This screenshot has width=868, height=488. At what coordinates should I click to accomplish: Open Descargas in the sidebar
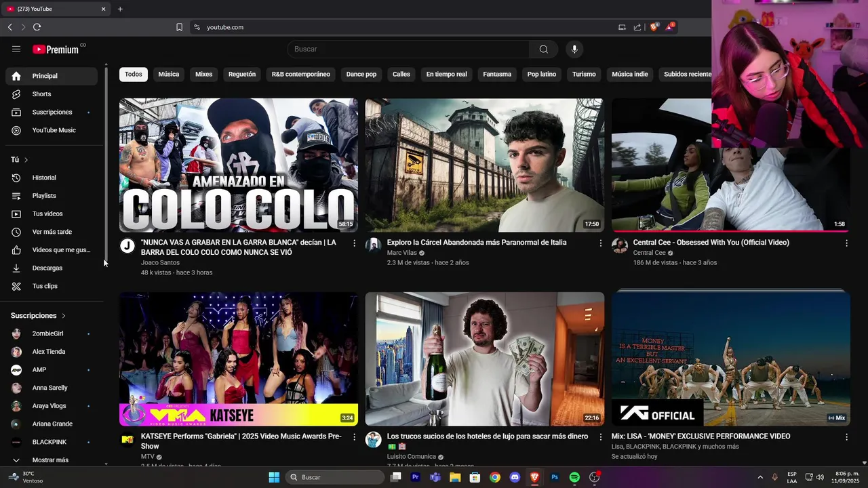pyautogui.click(x=52, y=268)
